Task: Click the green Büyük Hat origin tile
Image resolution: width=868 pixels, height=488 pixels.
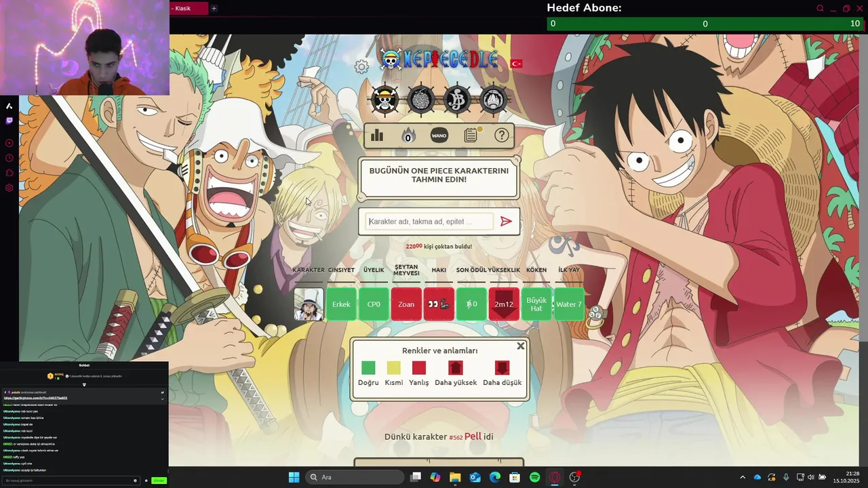Action: tap(536, 304)
